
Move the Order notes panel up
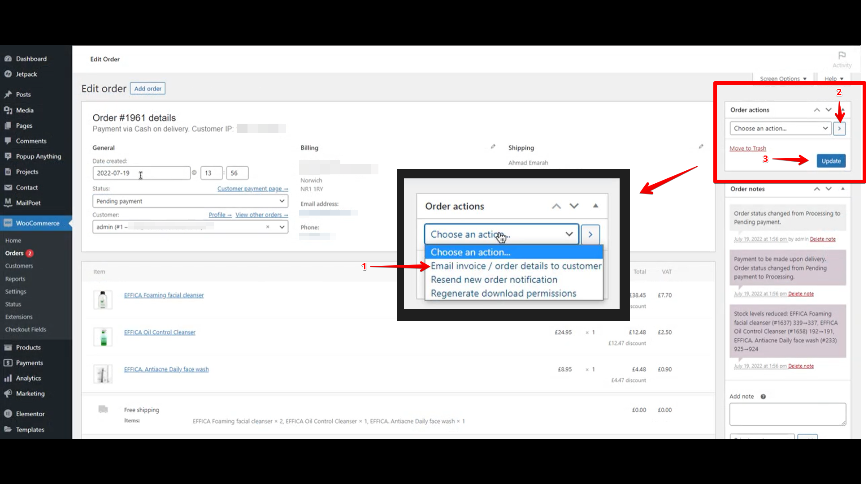pyautogui.click(x=817, y=189)
